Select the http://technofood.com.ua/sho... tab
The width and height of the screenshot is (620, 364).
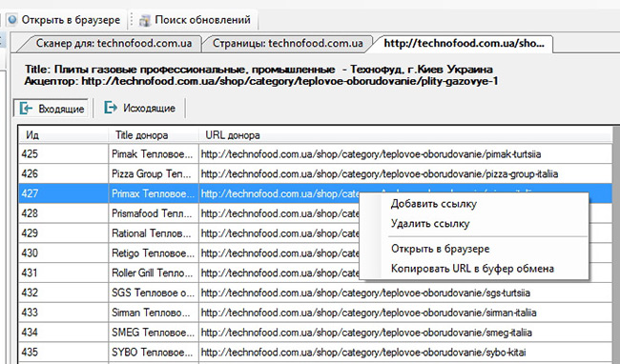coord(464,44)
